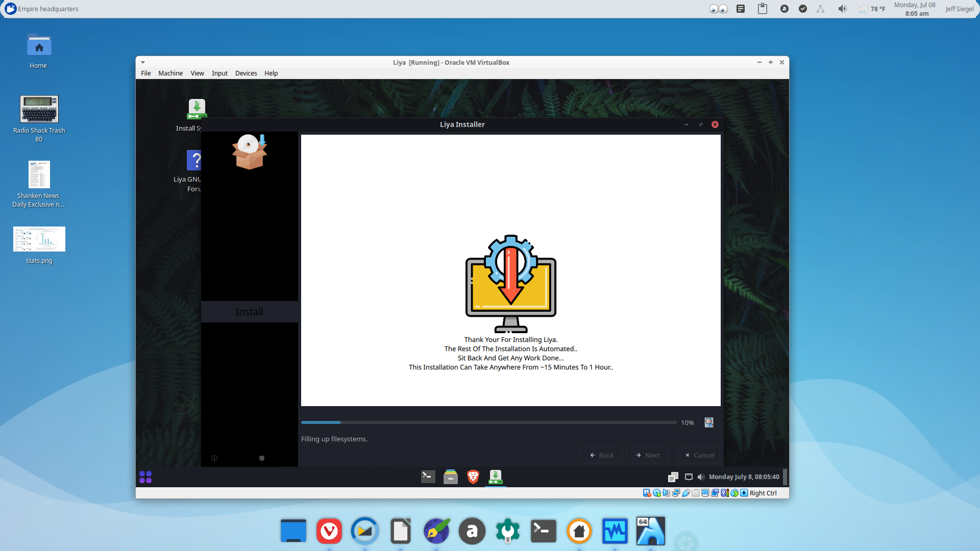This screenshot has width=980, height=551.
Task: Click the VirtualBox display status indicator
Action: (705, 493)
